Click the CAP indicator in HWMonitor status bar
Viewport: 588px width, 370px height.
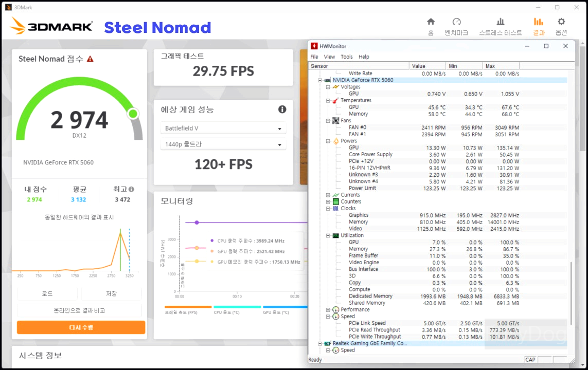pos(530,360)
